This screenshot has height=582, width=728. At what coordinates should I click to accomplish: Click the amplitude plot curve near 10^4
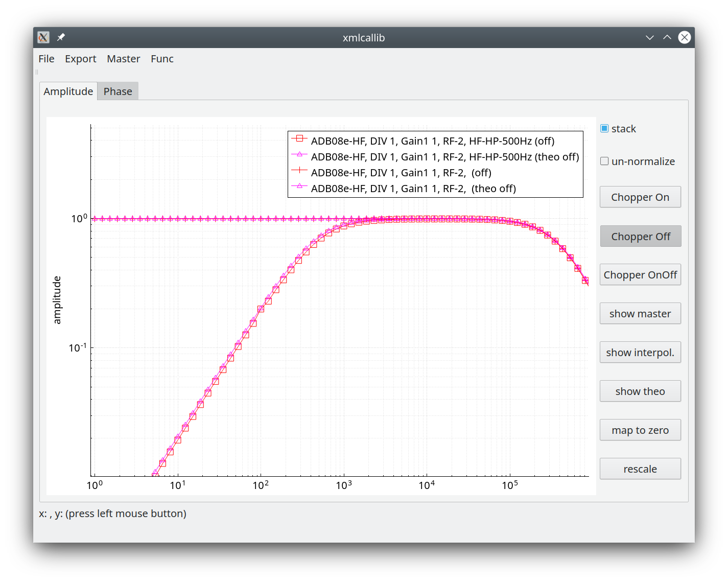(427, 219)
